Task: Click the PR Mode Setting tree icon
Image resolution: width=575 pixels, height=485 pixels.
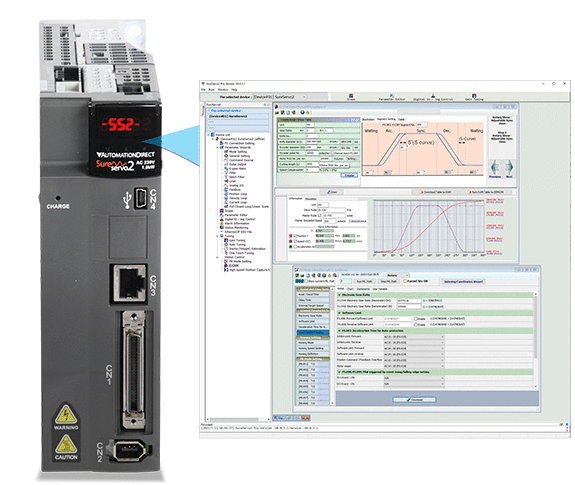Action: [x=226, y=261]
